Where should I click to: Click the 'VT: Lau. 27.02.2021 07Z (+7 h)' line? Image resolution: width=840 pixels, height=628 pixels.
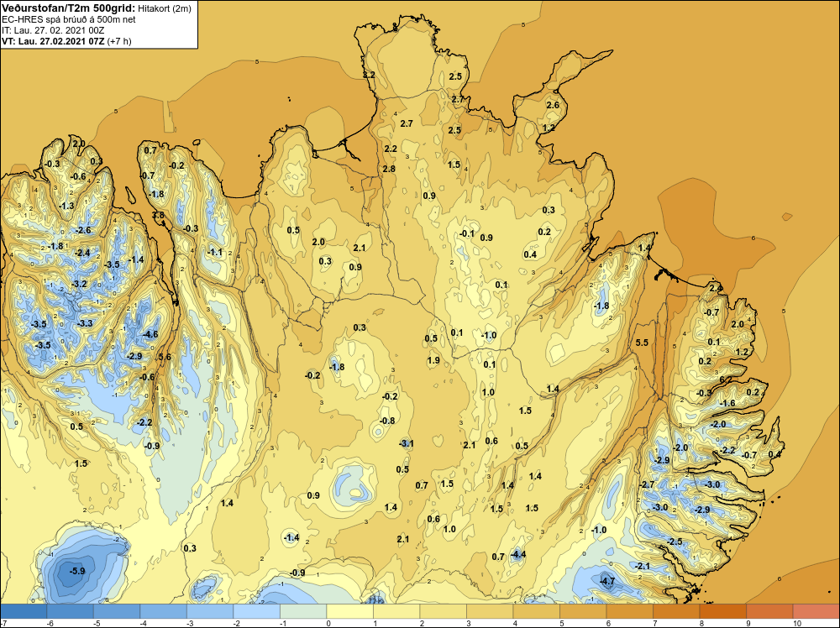[66, 41]
